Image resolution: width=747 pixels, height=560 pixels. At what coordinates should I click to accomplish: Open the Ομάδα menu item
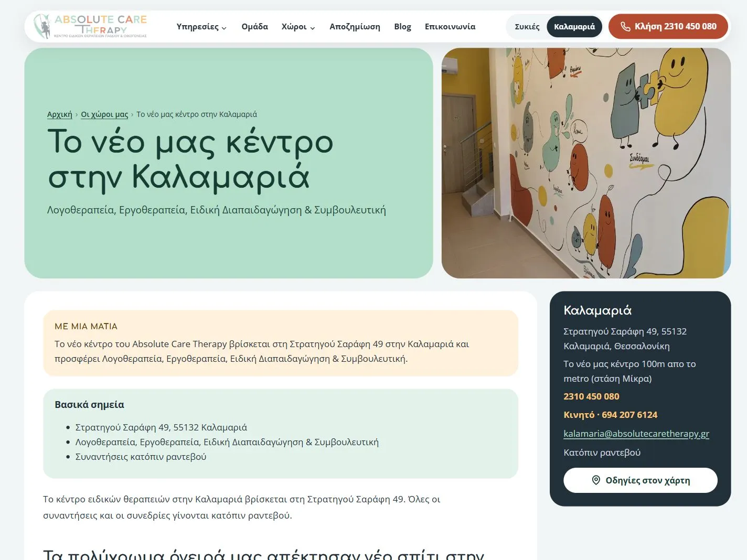click(254, 27)
